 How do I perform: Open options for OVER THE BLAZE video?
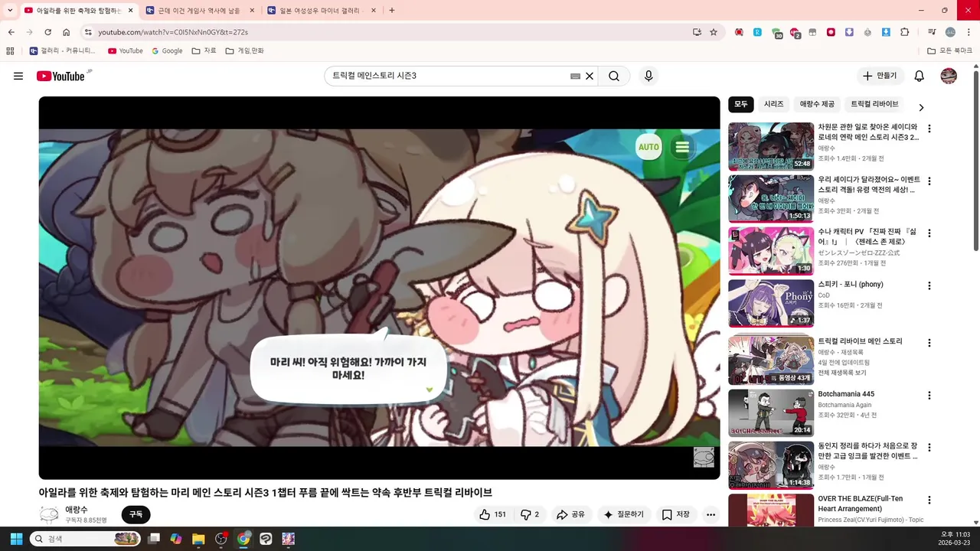coord(929,500)
